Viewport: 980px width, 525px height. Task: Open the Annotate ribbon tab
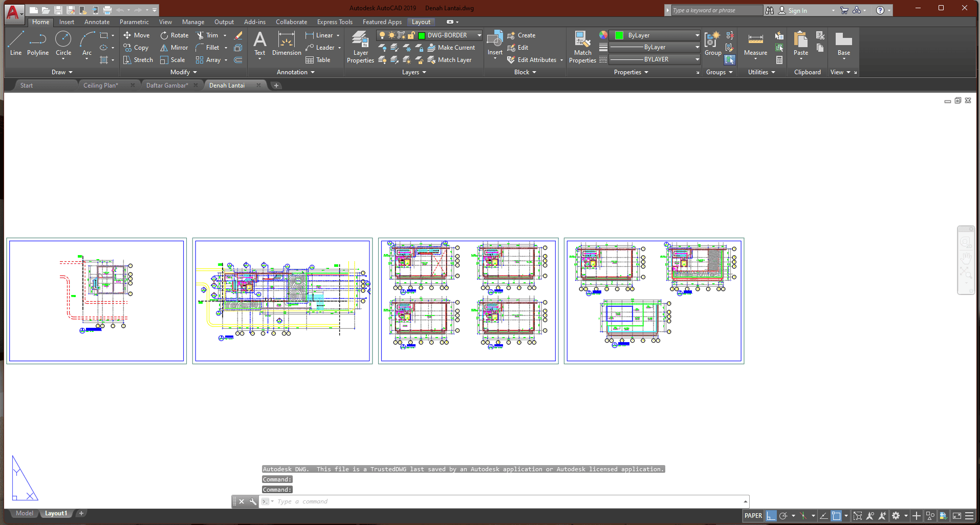97,22
